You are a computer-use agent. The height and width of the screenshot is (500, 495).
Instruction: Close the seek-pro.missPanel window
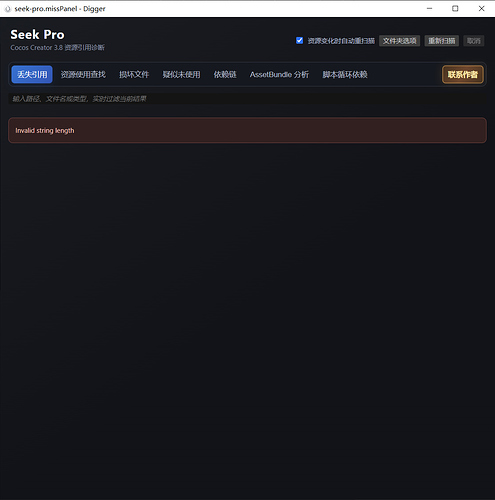coord(481,9)
